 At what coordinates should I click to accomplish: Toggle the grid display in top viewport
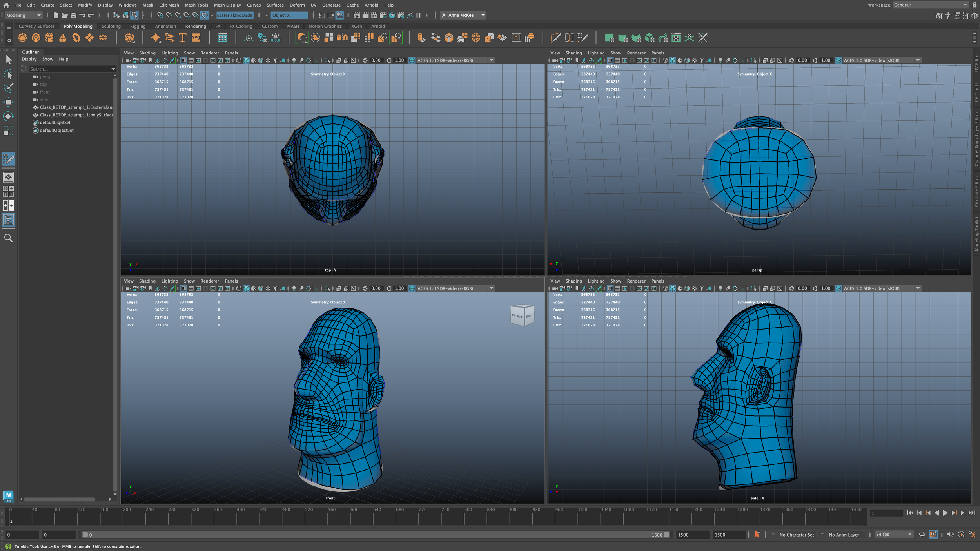183,60
